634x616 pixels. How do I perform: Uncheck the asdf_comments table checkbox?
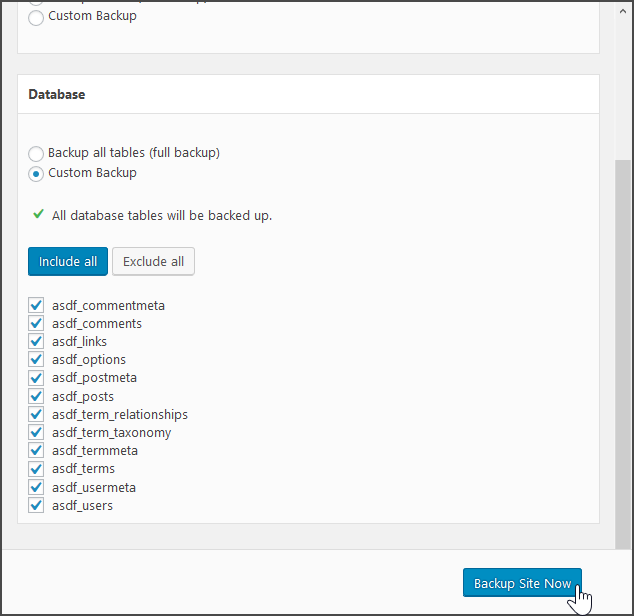pyautogui.click(x=36, y=323)
